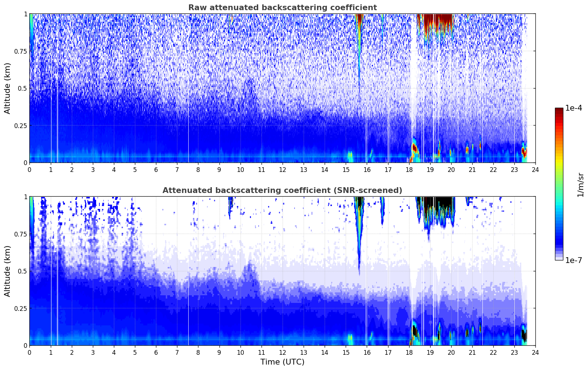Click hour "20" tick under the SNR-screened plot

[x=451, y=352]
